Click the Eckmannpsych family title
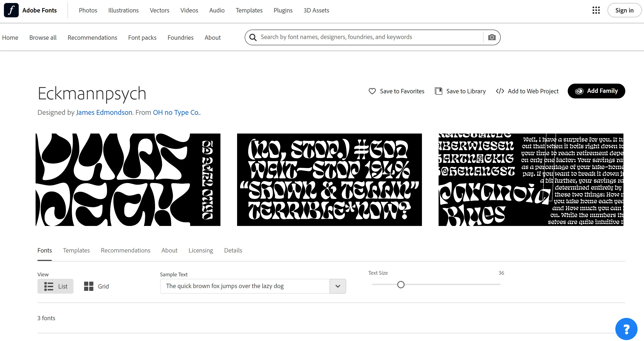This screenshot has height=341, width=644. (92, 94)
